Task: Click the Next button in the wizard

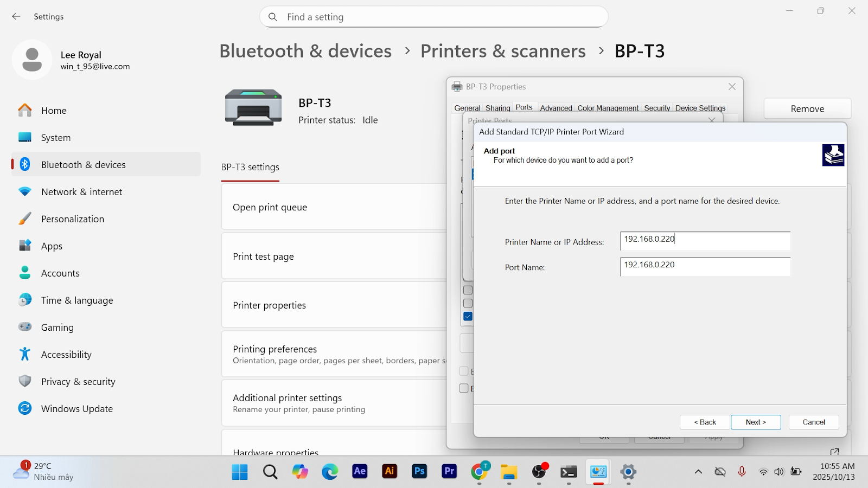Action: pyautogui.click(x=755, y=422)
